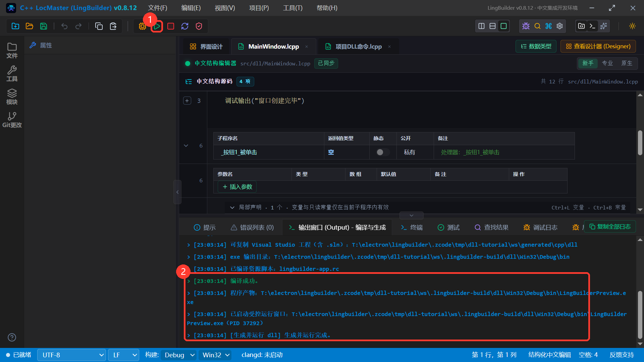The image size is (644, 362).
Task: Click the red stop square icon
Action: [x=171, y=26]
